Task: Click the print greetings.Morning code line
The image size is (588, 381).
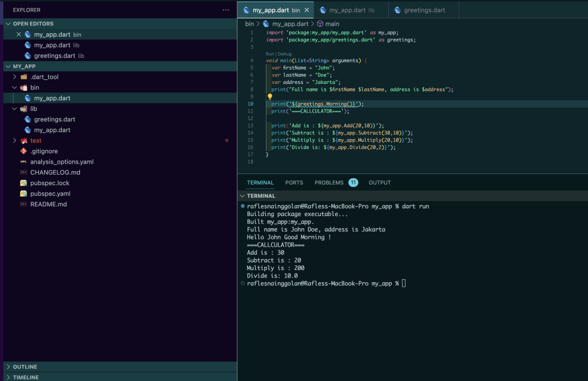Action: coord(317,104)
